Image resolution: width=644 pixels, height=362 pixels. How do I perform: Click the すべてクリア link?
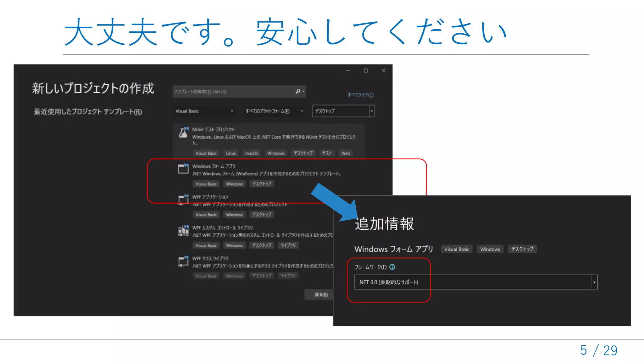click(x=360, y=95)
